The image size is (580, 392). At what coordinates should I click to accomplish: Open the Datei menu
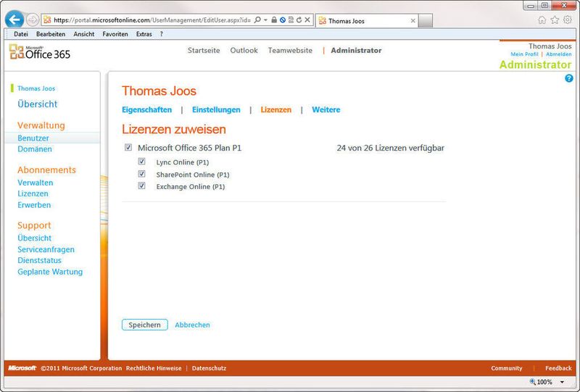click(x=21, y=34)
